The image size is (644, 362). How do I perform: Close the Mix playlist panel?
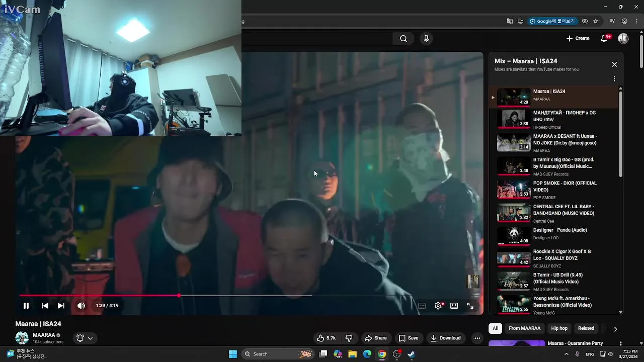click(614, 64)
